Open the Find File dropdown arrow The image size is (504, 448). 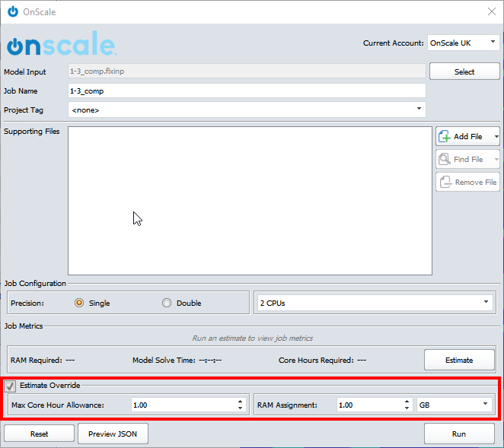(496, 159)
